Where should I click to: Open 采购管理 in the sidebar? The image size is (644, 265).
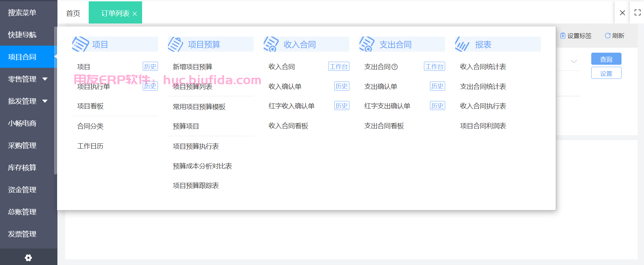[x=22, y=145]
